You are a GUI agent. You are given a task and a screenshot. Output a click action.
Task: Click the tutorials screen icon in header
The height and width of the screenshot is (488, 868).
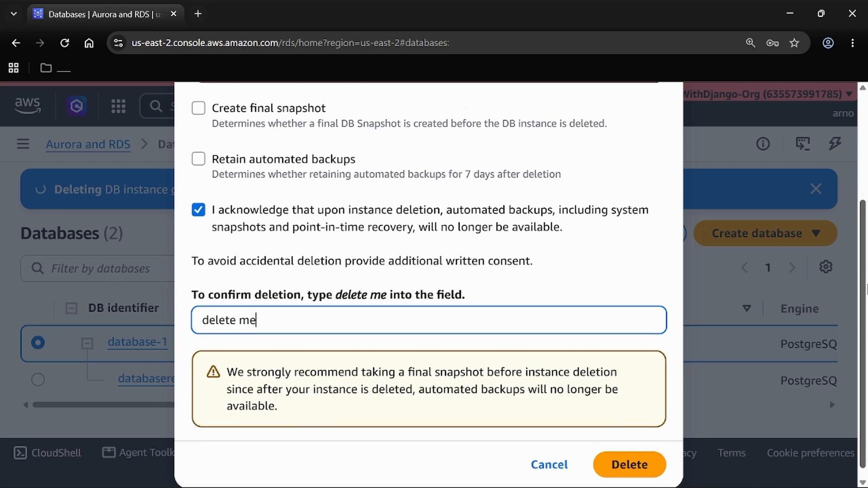(803, 144)
